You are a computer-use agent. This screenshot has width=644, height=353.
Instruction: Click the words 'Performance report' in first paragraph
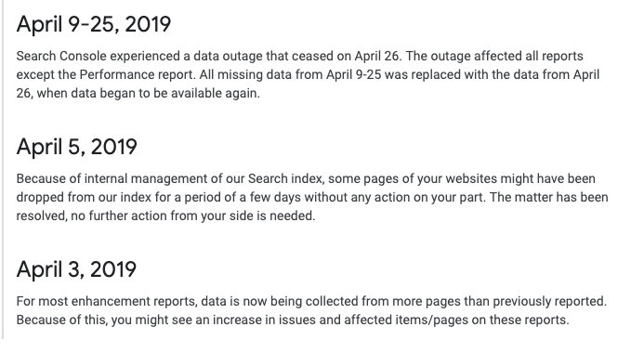click(x=138, y=74)
